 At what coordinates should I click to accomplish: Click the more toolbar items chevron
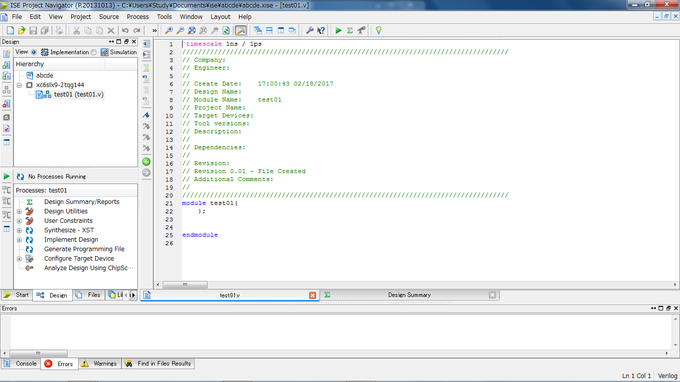pos(154,30)
